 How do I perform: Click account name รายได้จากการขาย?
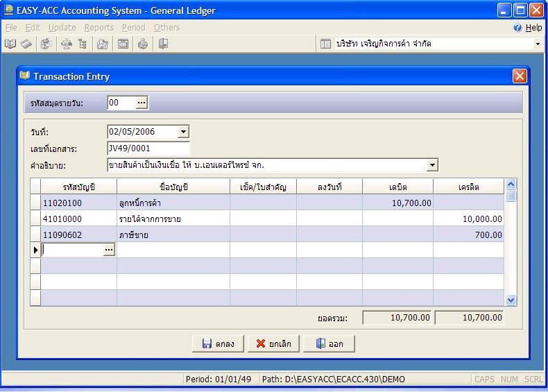[x=150, y=219]
